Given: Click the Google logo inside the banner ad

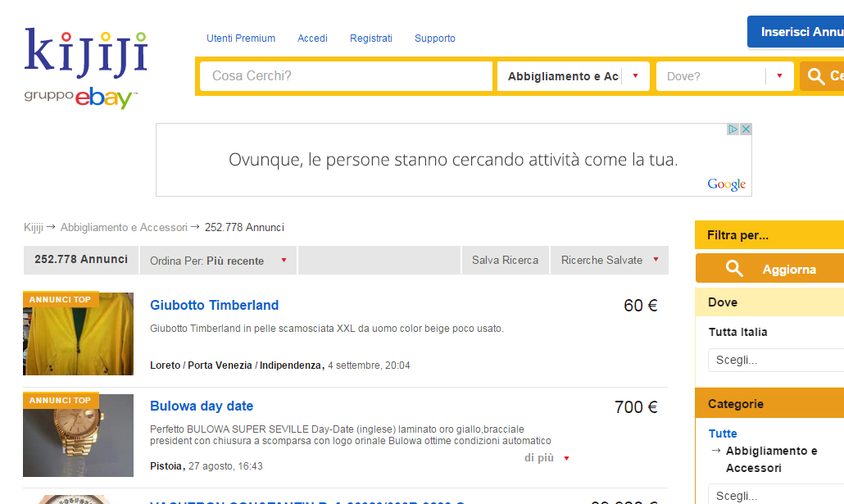Looking at the screenshot, I should point(726,185).
